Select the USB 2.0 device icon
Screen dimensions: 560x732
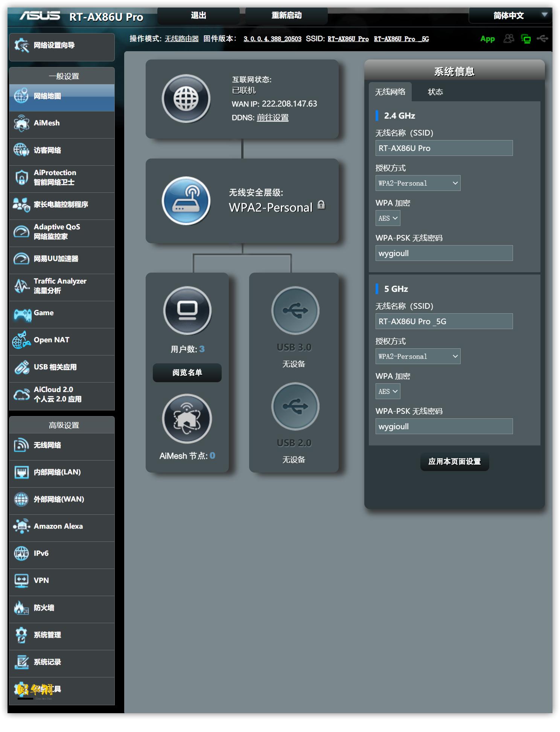(x=295, y=406)
